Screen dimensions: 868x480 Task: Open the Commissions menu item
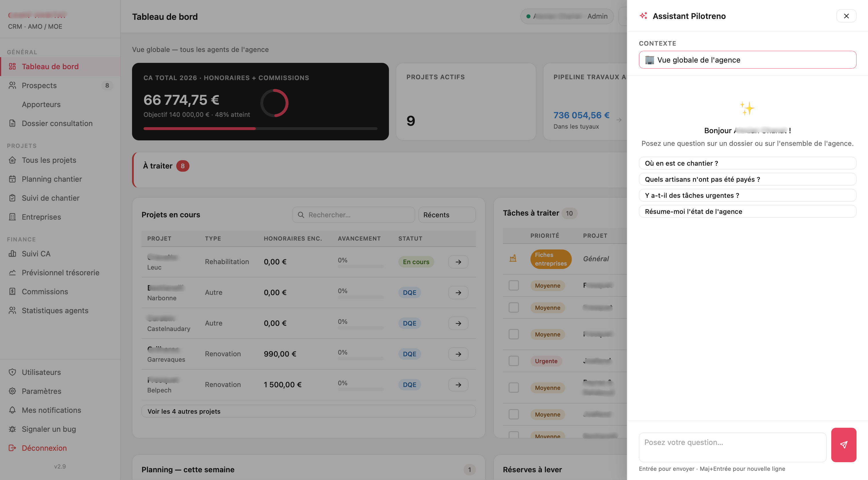[60, 292]
